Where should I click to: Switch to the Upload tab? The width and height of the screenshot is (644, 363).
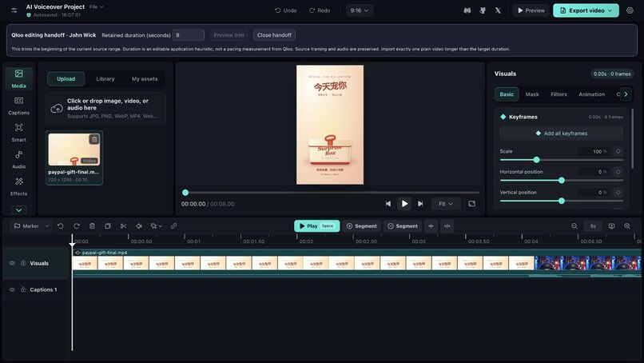pos(66,79)
